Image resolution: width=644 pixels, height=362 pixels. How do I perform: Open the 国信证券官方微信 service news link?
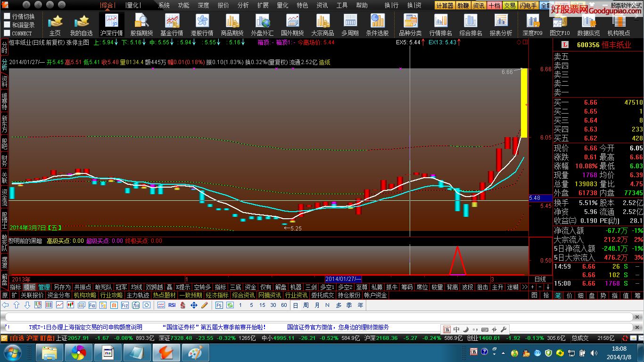coord(338,327)
